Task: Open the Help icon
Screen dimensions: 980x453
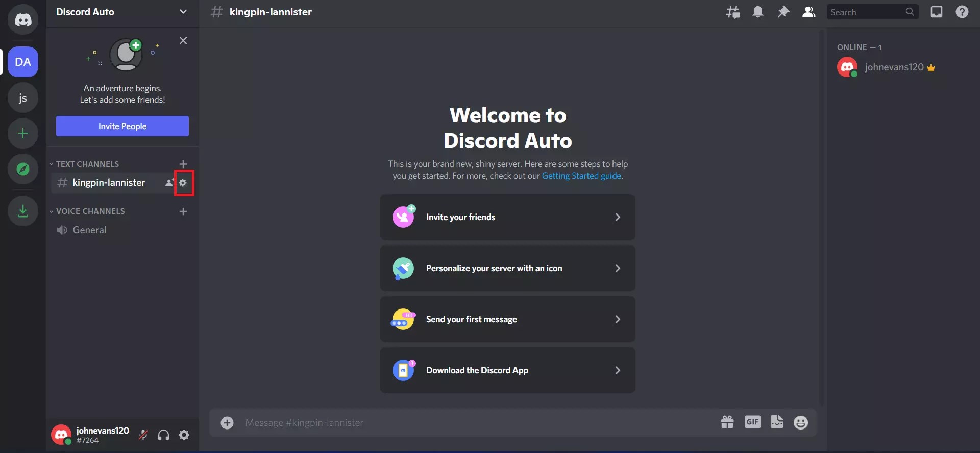Action: coord(962,12)
